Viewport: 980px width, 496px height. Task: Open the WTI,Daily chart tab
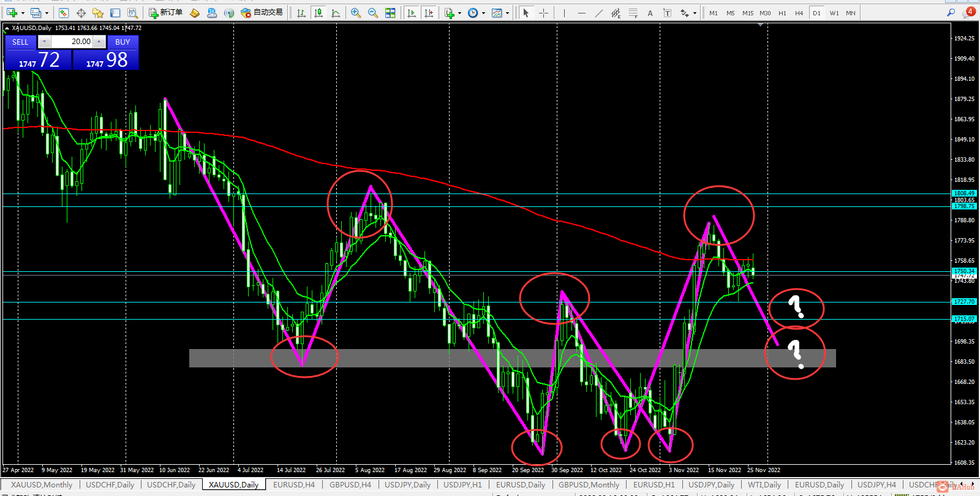[764, 484]
